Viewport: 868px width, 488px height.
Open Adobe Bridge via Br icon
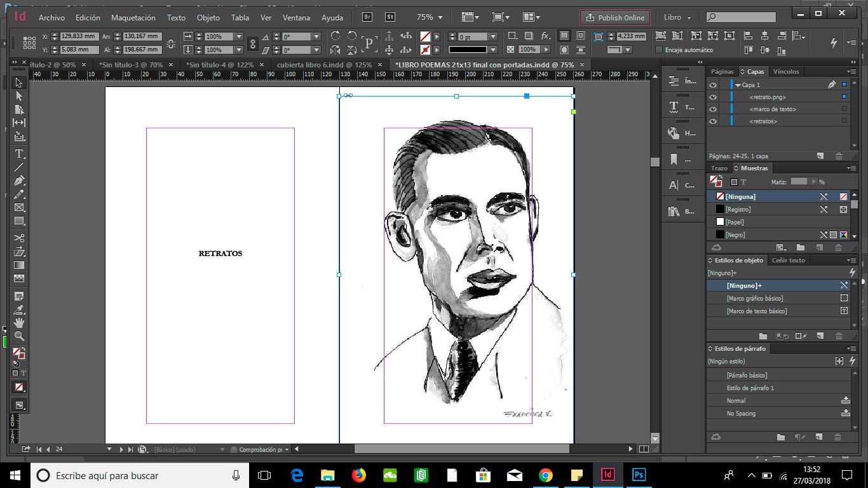tap(367, 17)
